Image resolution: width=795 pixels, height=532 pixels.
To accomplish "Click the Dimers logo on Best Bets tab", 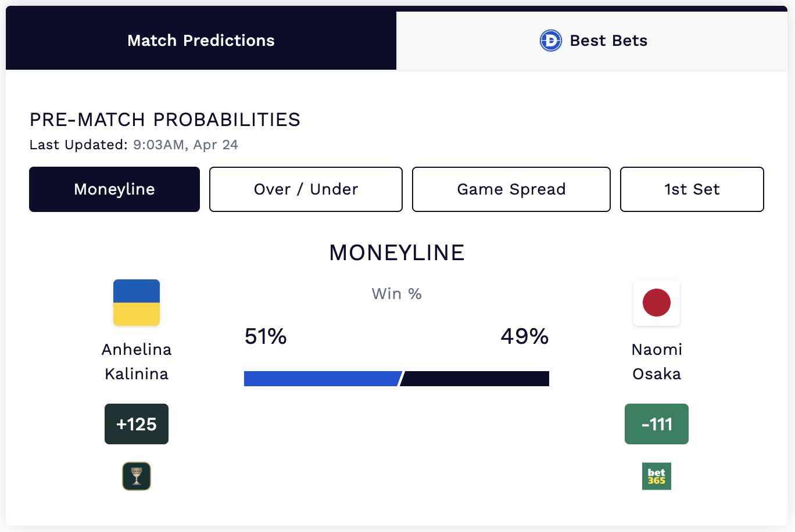I will click(550, 41).
